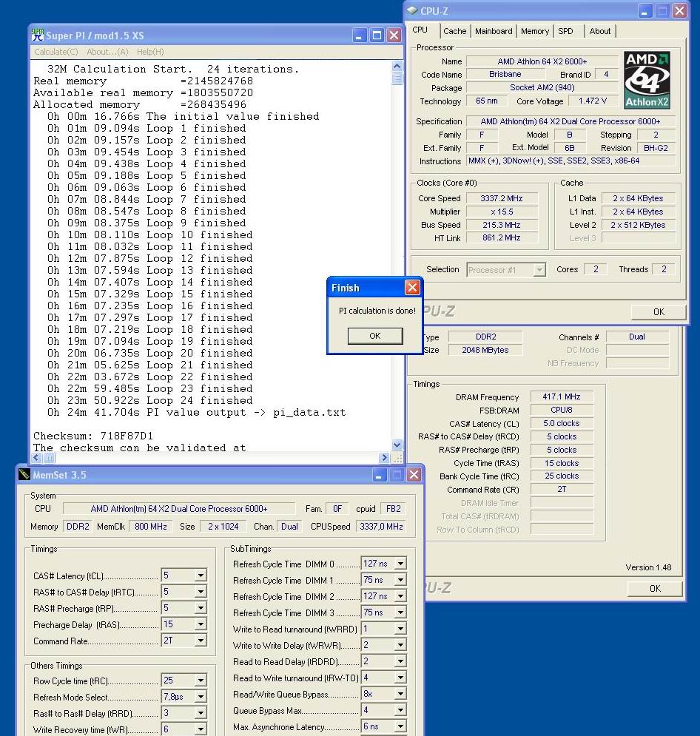Minimize the MemSet window
The width and height of the screenshot is (700, 736).
(x=379, y=475)
